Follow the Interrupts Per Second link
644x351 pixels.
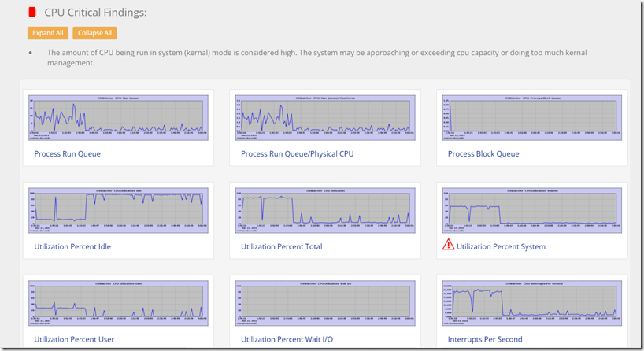pos(485,339)
